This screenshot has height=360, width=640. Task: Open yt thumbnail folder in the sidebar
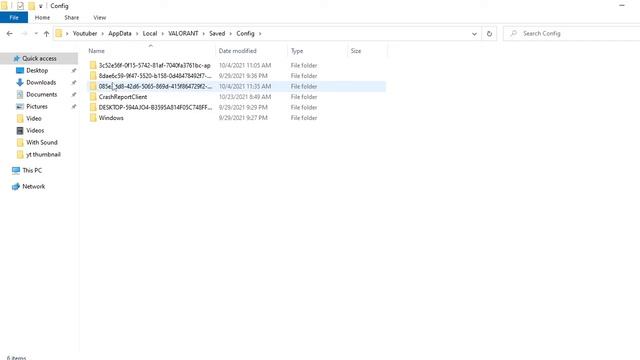(43, 155)
